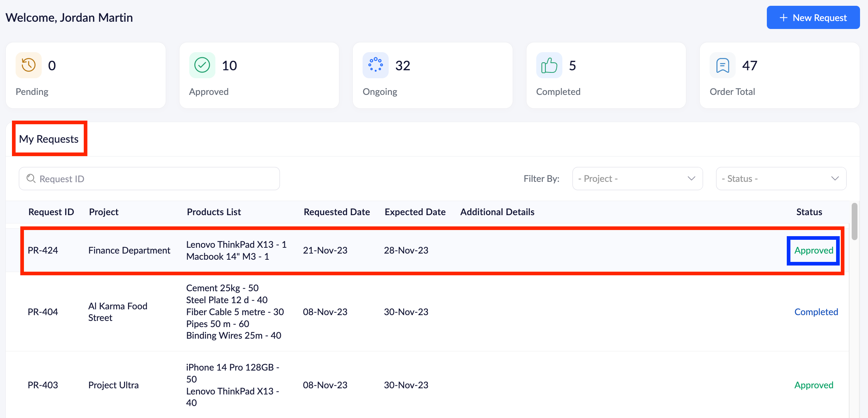This screenshot has width=868, height=418.
Task: Click the Completed thumbs-up icon
Action: coord(549,66)
